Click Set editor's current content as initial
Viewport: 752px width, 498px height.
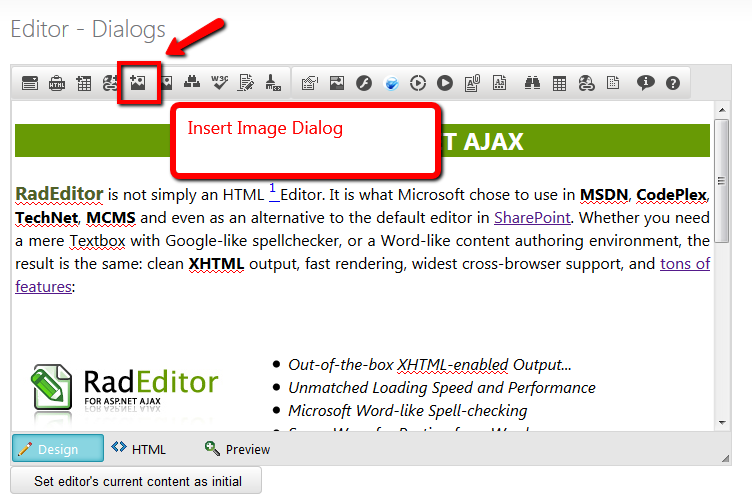(136, 481)
